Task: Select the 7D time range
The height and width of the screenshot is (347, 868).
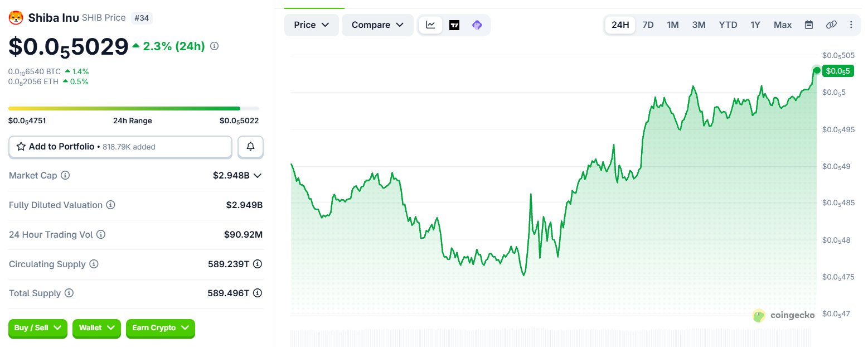Action: click(648, 25)
